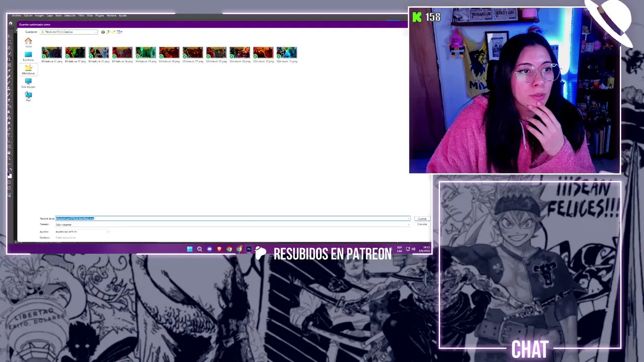Open the Windows Start menu

pyautogui.click(x=190, y=249)
